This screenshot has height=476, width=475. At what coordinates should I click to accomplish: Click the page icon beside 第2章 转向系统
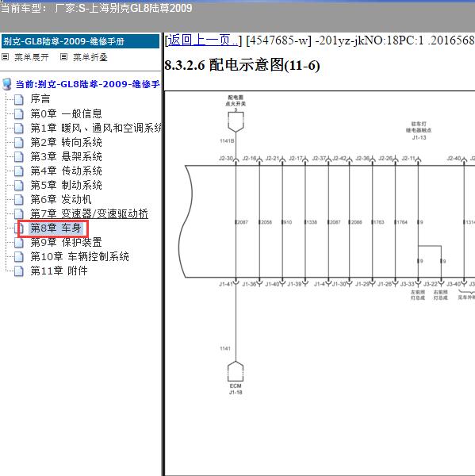click(x=19, y=142)
